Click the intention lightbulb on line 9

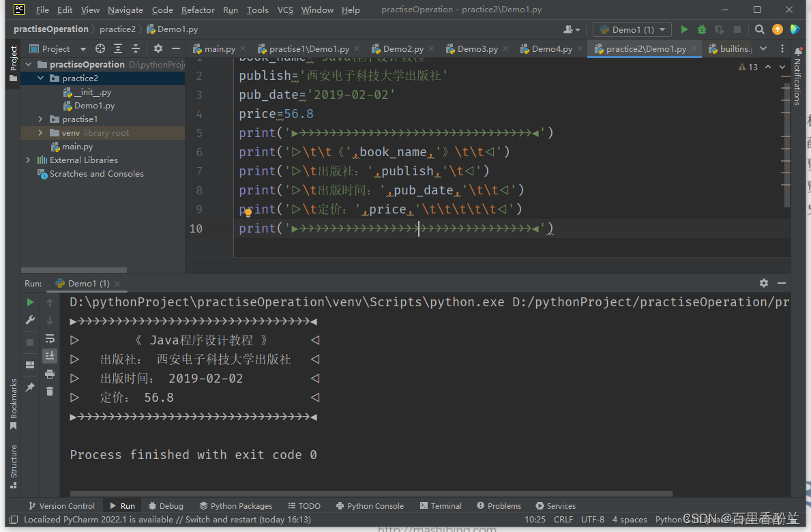248,212
